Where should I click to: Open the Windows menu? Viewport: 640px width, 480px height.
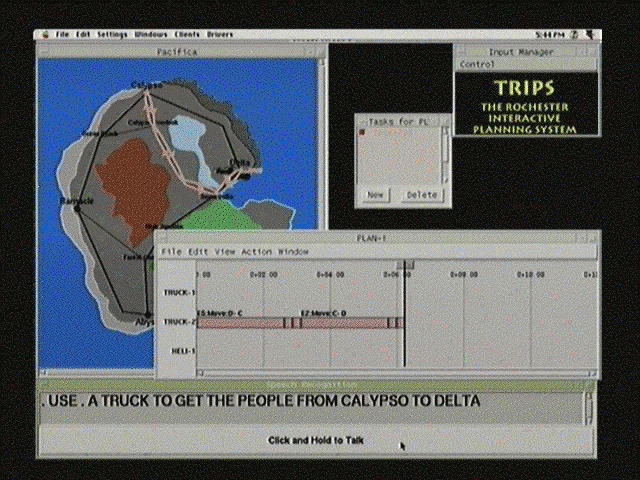pyautogui.click(x=151, y=35)
